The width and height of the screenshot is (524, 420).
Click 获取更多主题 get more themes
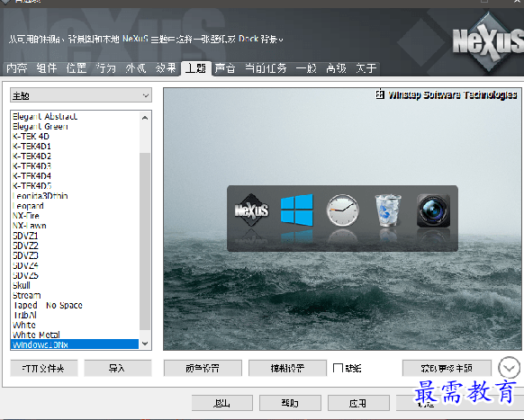[447, 368]
